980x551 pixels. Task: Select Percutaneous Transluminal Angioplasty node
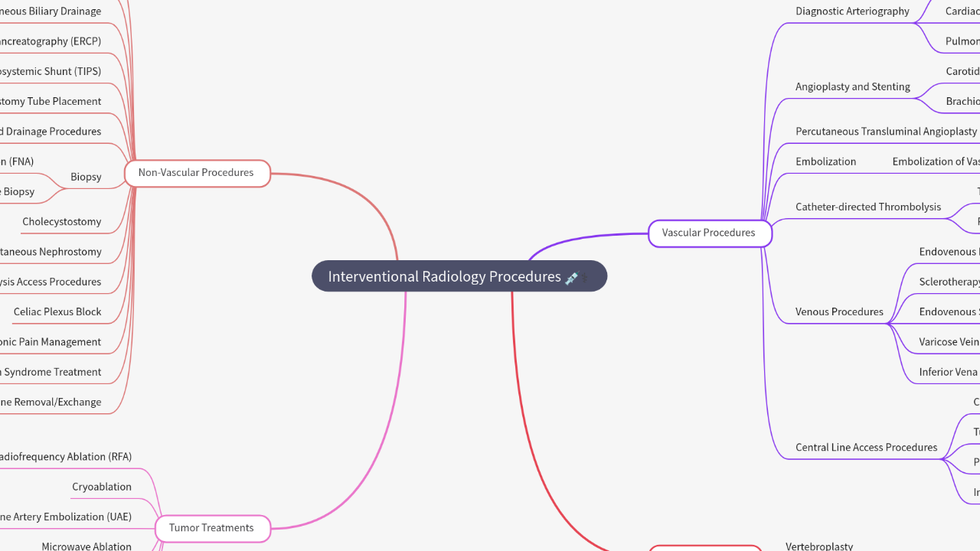tap(886, 132)
